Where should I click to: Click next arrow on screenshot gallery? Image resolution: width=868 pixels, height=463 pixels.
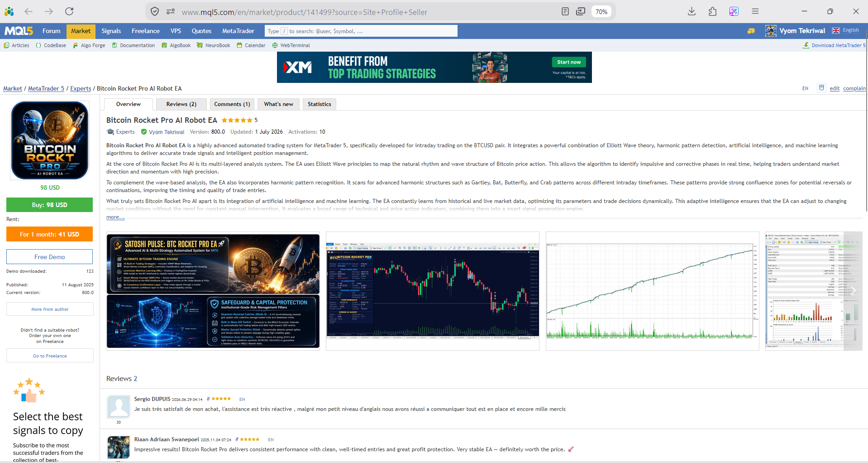pos(854,291)
